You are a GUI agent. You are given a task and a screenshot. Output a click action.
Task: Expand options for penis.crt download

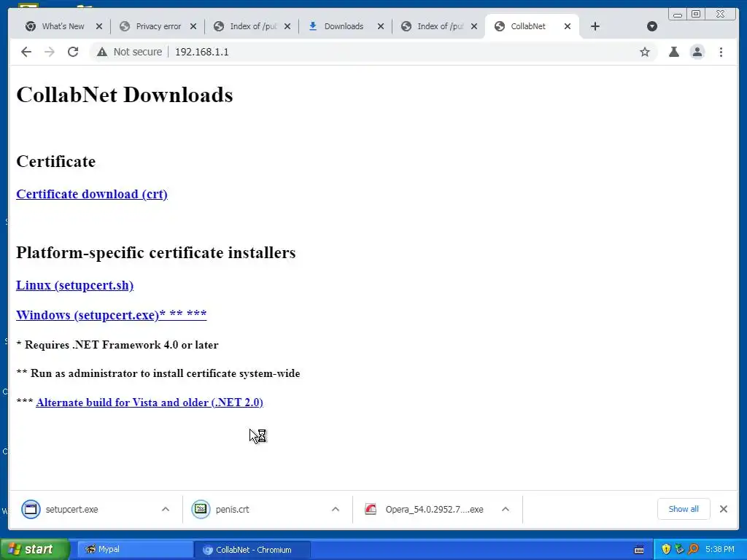[336, 509]
